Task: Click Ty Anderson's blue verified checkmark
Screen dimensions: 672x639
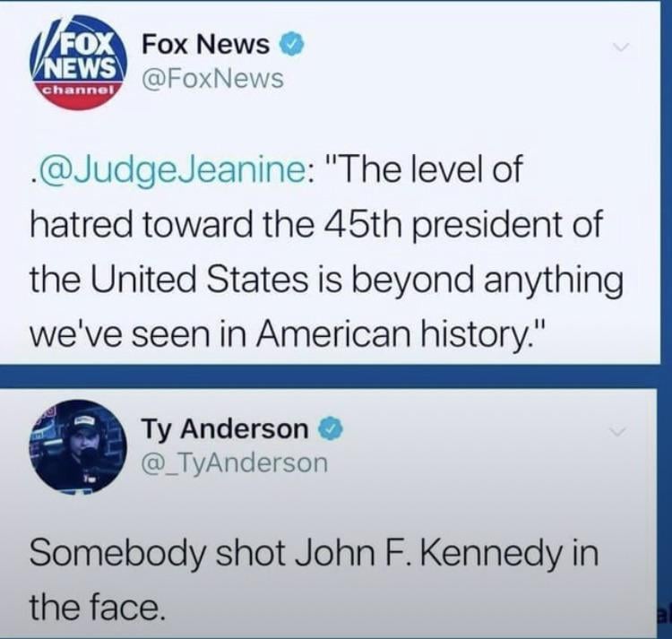Action: pos(330,429)
